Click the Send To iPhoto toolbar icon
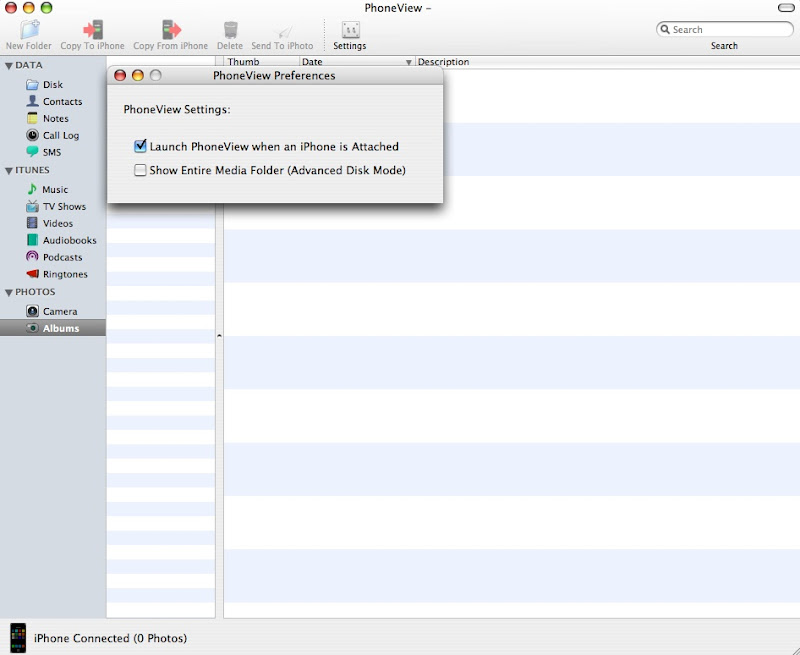This screenshot has height=655, width=800. tap(282, 31)
